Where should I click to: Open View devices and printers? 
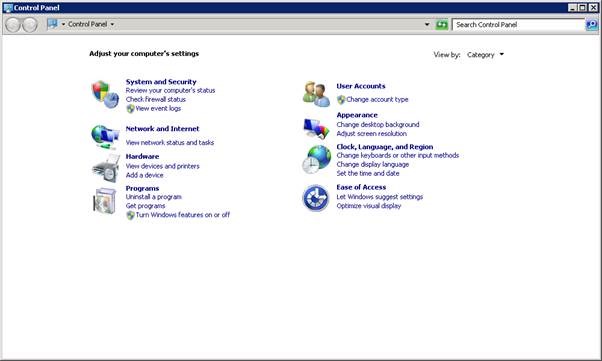[x=162, y=166]
